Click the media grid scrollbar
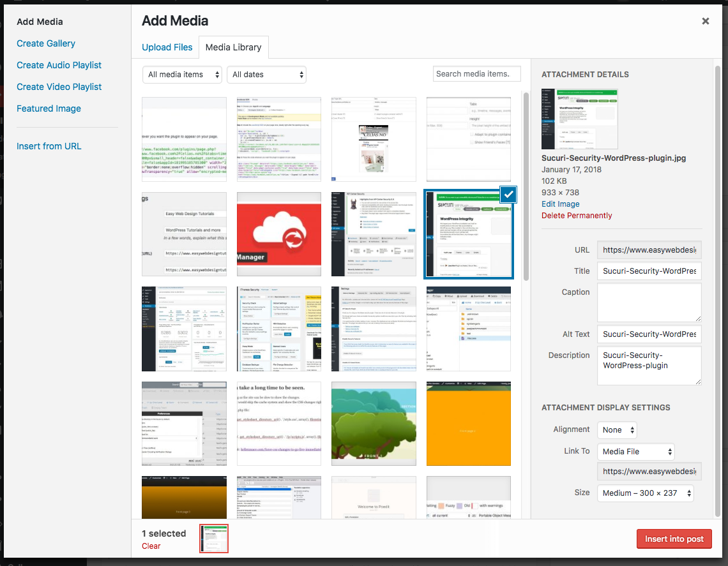 pos(526,186)
